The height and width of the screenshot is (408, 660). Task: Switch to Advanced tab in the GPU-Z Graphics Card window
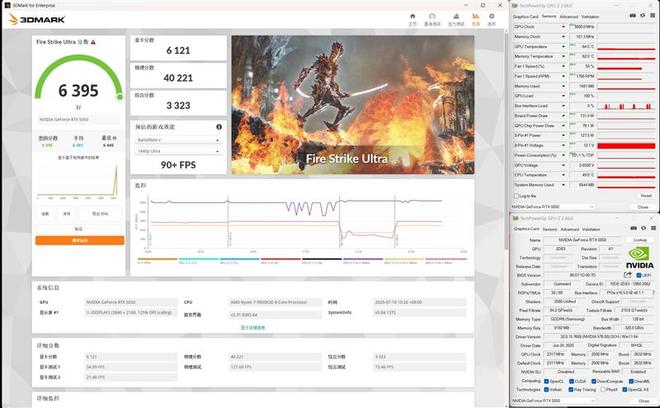point(570,229)
